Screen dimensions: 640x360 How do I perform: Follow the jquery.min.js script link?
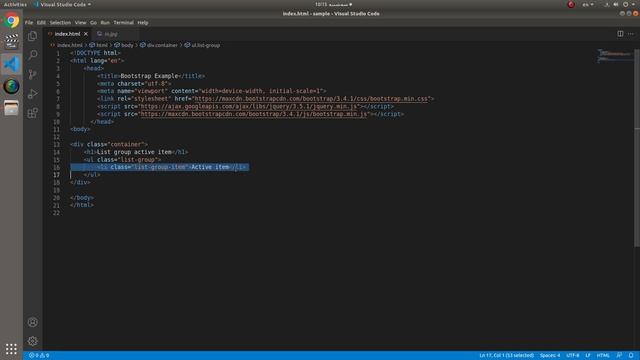coord(249,107)
